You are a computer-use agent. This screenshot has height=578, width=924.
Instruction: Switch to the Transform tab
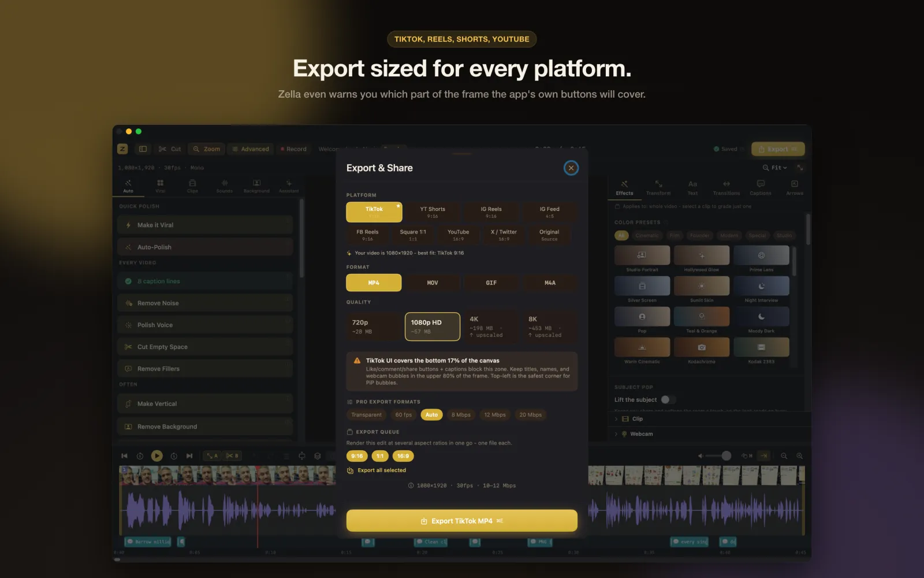tap(658, 188)
